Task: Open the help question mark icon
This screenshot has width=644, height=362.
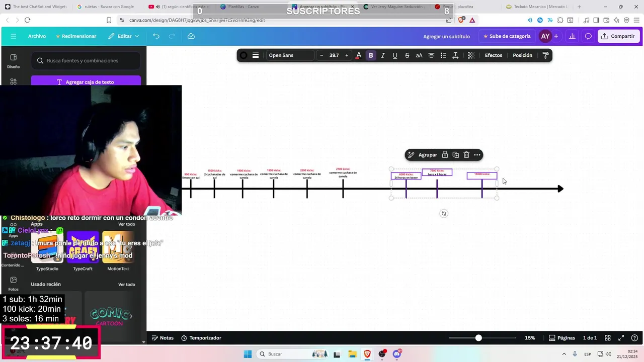Action: click(x=634, y=338)
